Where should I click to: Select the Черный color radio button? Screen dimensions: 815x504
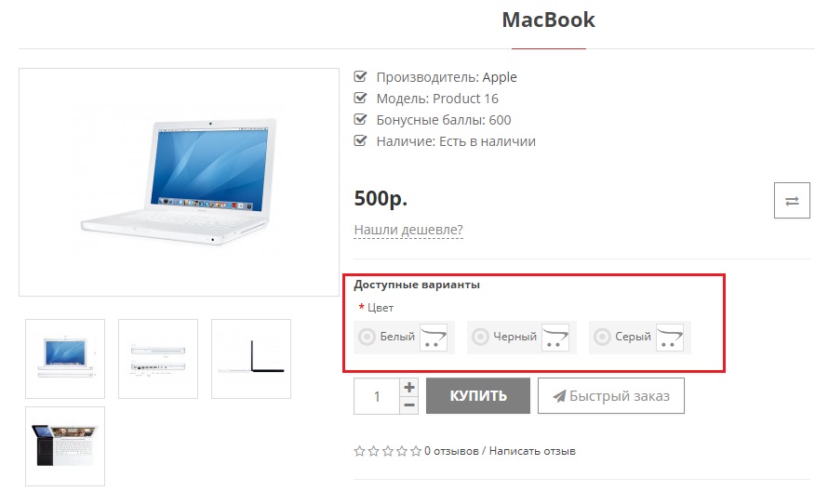coord(480,337)
